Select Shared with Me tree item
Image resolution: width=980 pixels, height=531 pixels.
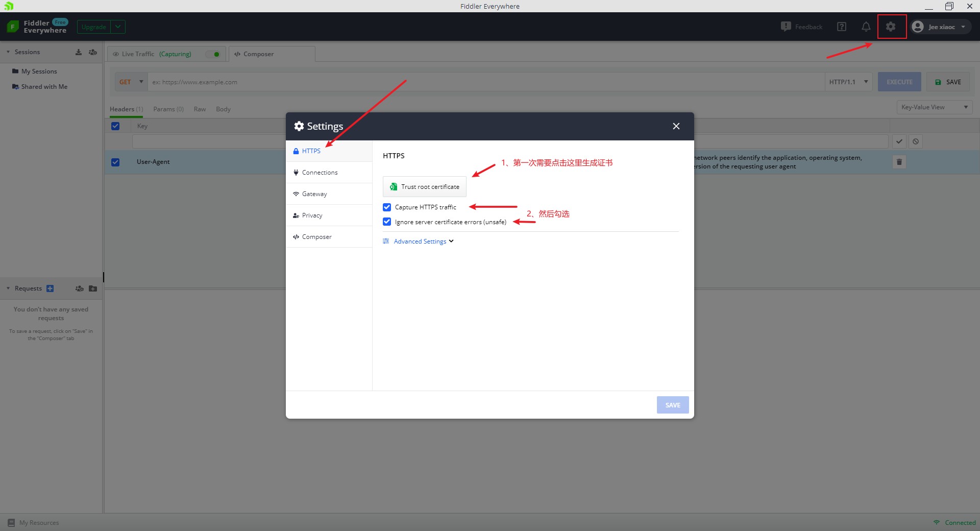click(44, 87)
